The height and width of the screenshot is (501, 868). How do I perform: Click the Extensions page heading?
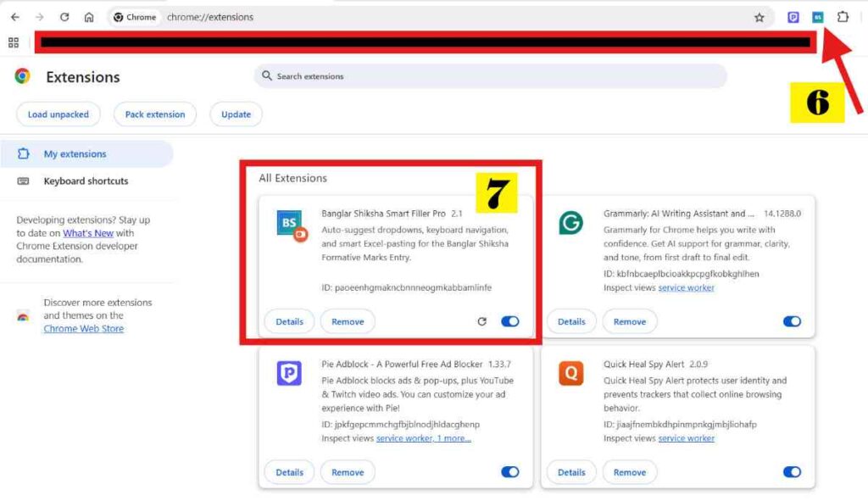(x=83, y=77)
